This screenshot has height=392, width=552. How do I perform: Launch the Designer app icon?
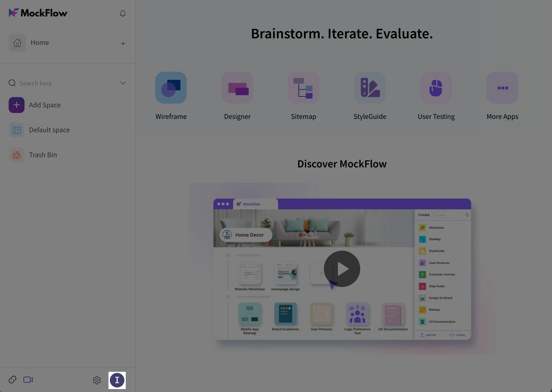coord(237,88)
